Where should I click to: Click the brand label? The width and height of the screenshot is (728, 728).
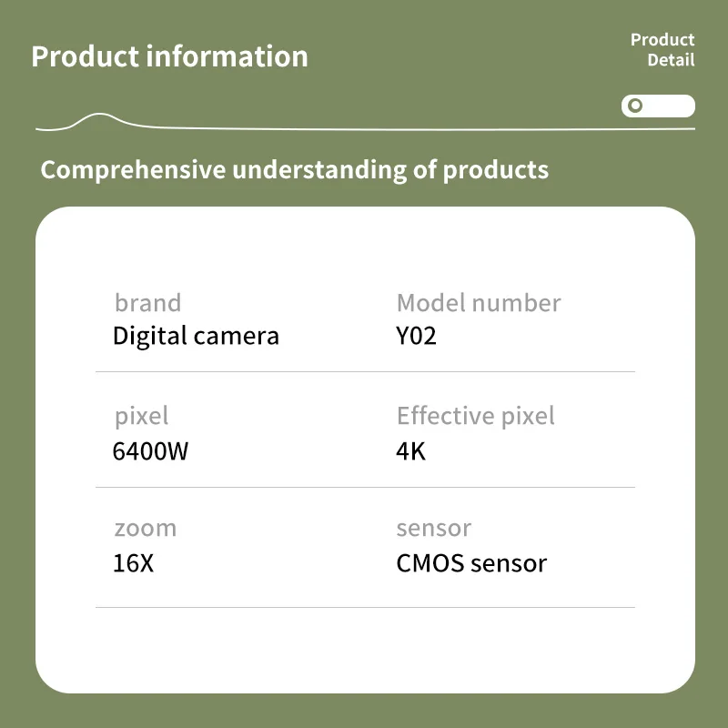click(147, 303)
